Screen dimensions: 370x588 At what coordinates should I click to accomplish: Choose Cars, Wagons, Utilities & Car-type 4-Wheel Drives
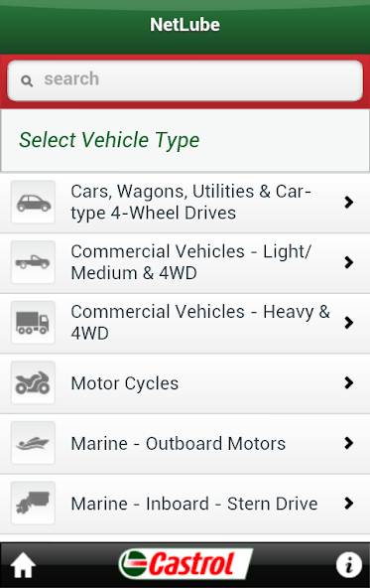pyautogui.click(x=185, y=203)
